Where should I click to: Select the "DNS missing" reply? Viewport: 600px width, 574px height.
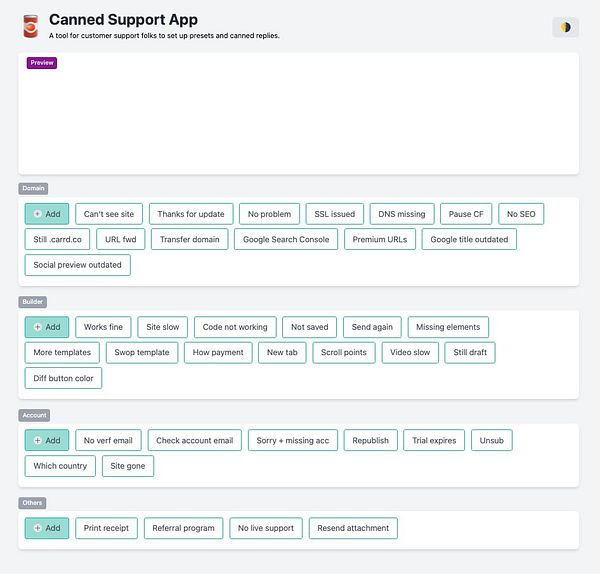(402, 214)
